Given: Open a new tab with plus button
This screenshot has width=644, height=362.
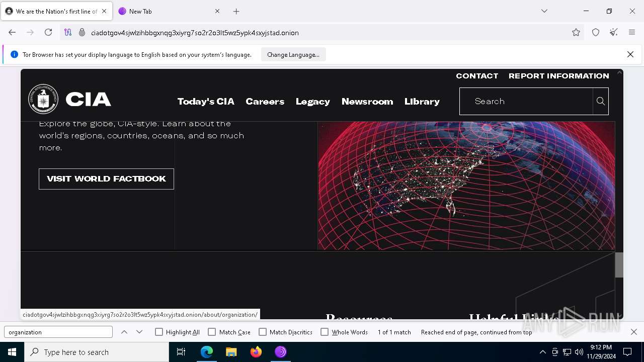Looking at the screenshot, I should (236, 11).
